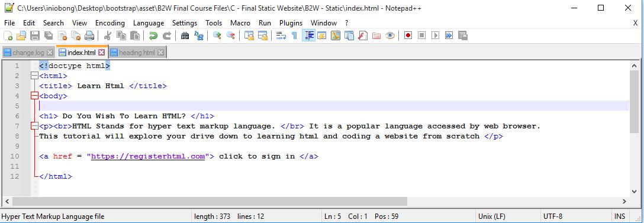644x223 pixels.
Task: Click the Save All stacked-diskettes icon
Action: pyautogui.click(x=49, y=35)
